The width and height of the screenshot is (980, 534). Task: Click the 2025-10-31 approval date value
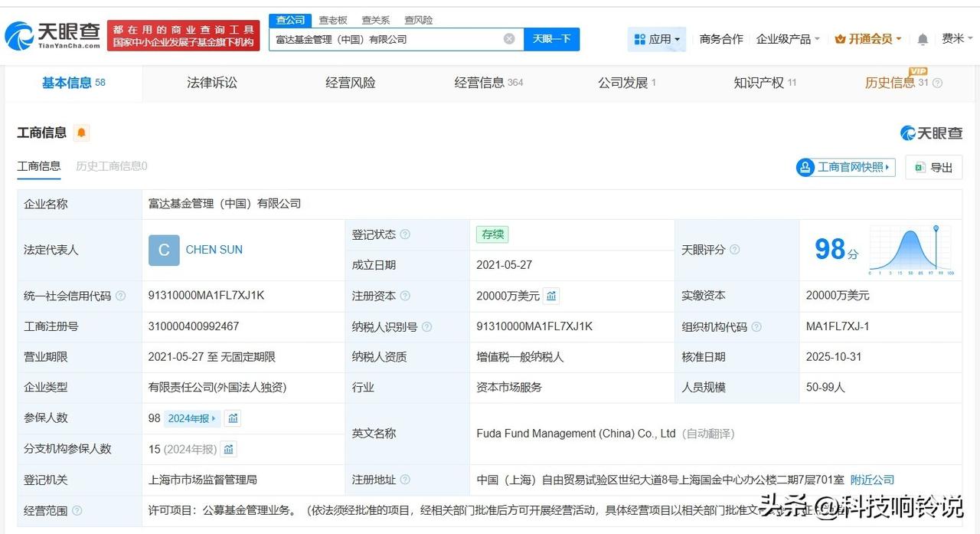point(835,357)
